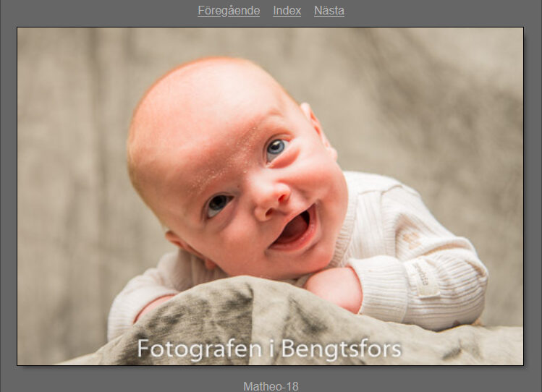Go to next photo via Nästa
This screenshot has height=392, width=542.
tap(329, 11)
